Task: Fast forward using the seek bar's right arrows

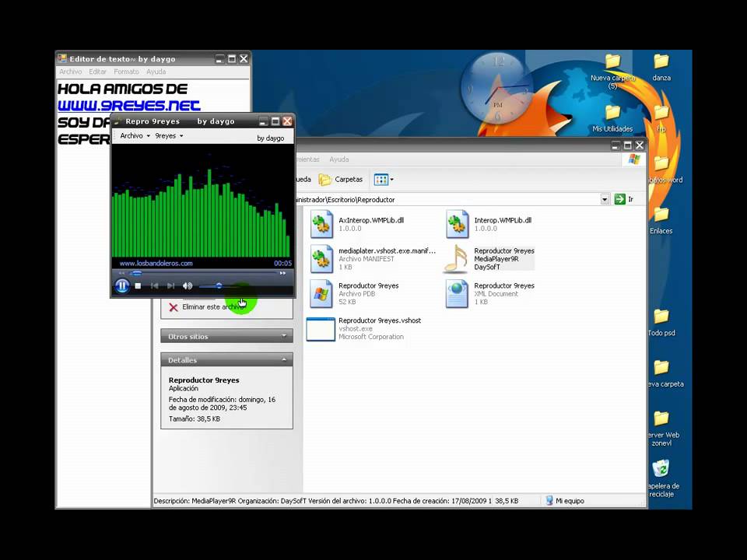Action: point(283,273)
